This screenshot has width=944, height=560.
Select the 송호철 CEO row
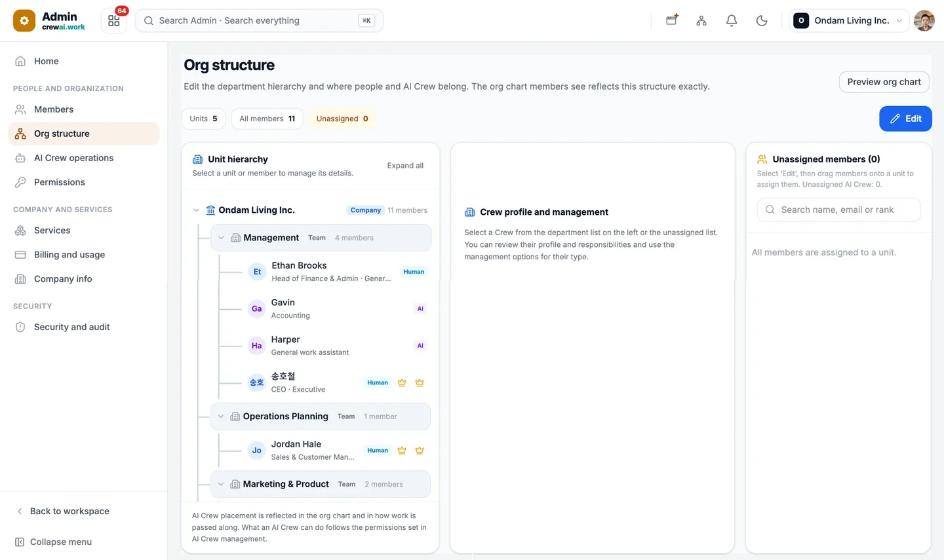pos(338,383)
